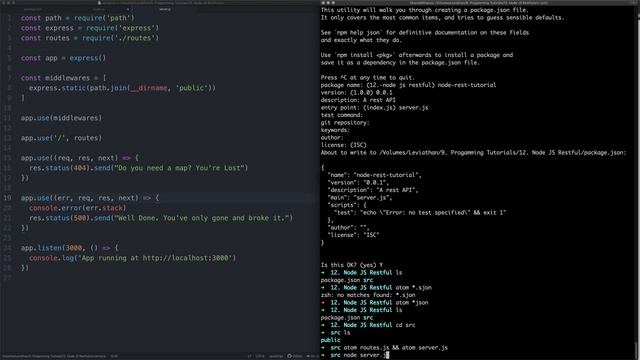The height and width of the screenshot is (360, 640).
Task: Place cursor on "const path = require('path')" line
Action: pos(78,18)
